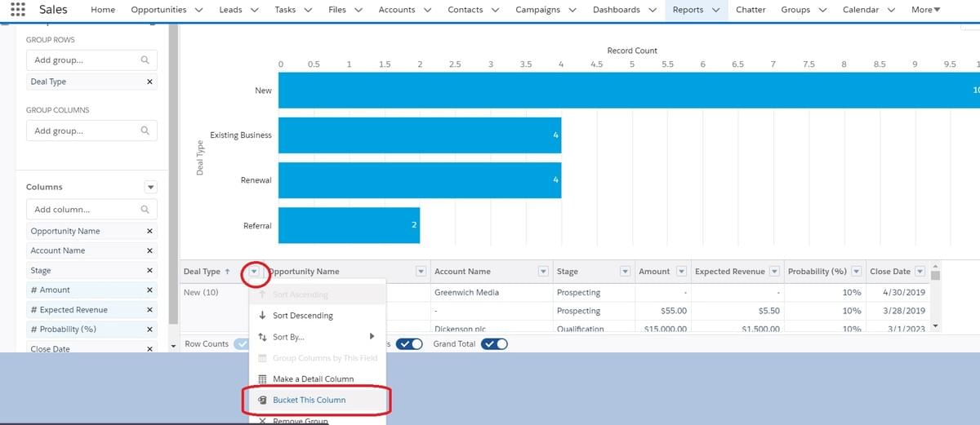Click the Renewal chart bar

coord(420,179)
